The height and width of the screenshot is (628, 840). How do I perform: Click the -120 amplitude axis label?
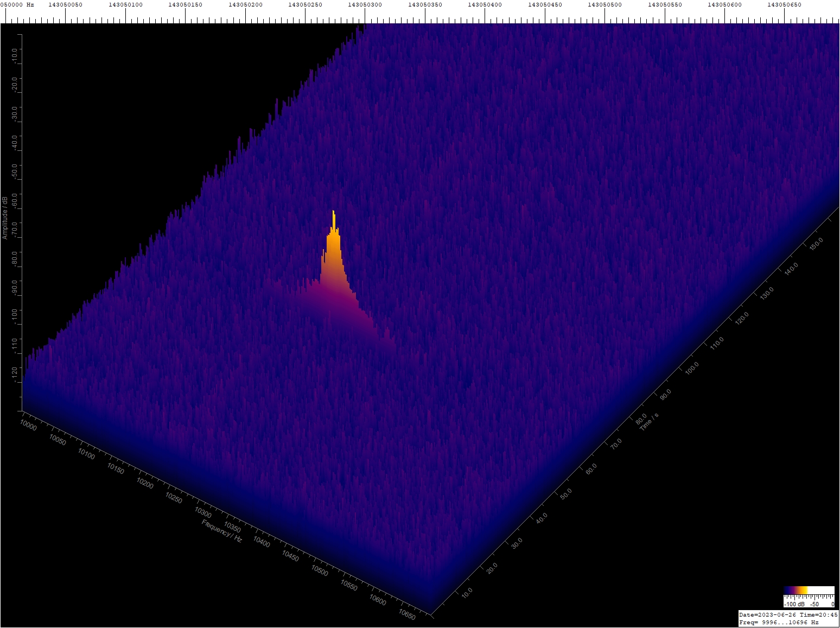click(x=15, y=373)
